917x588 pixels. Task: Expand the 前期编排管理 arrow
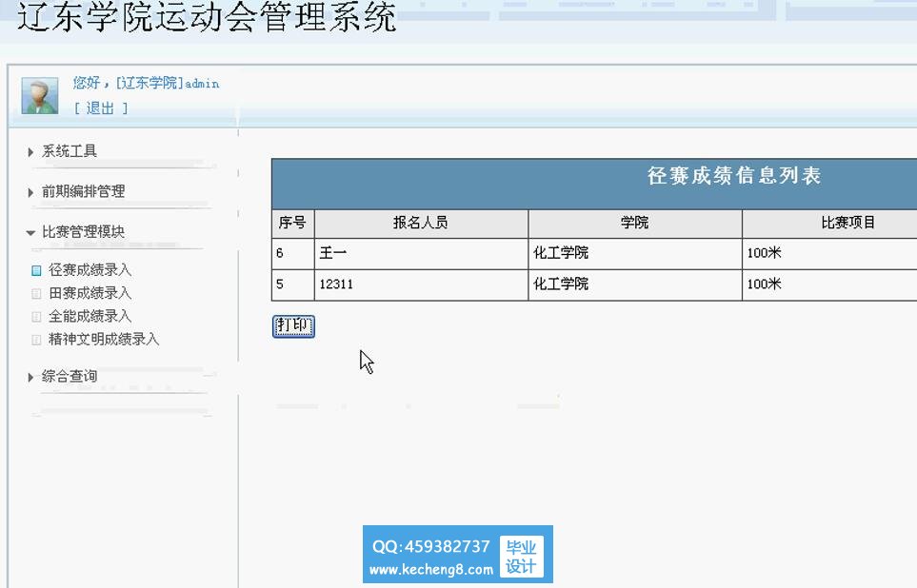coord(30,192)
